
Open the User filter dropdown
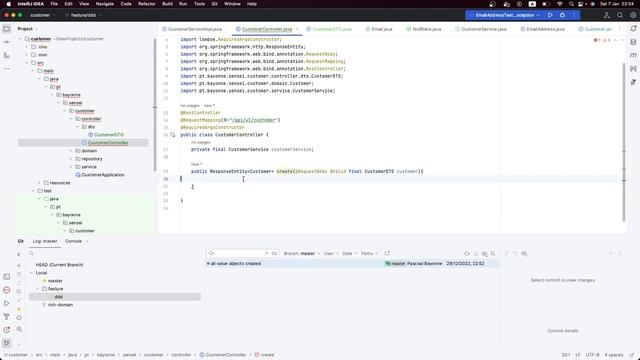pos(331,253)
